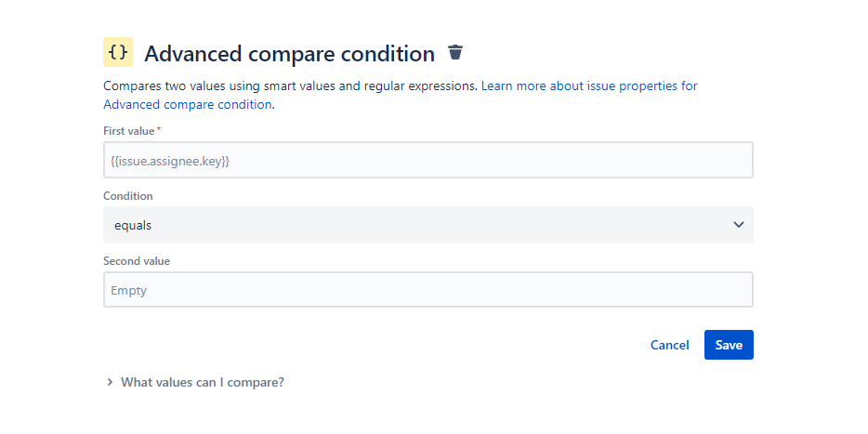Image resolution: width=868 pixels, height=434 pixels.
Task: Click the down arrow in the Condition selector
Action: pos(739,225)
